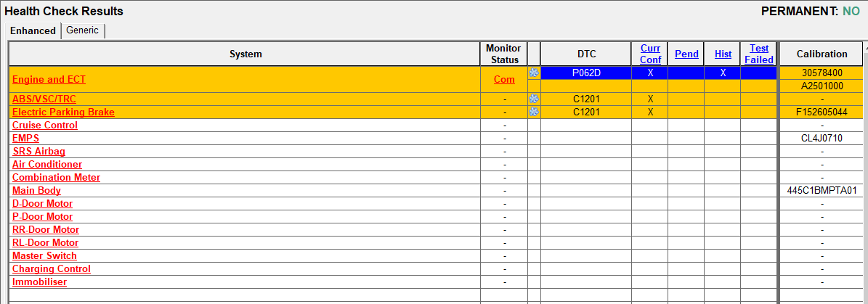Open the SRS Airbag system
Screen dimensions: 868x304
(x=38, y=151)
